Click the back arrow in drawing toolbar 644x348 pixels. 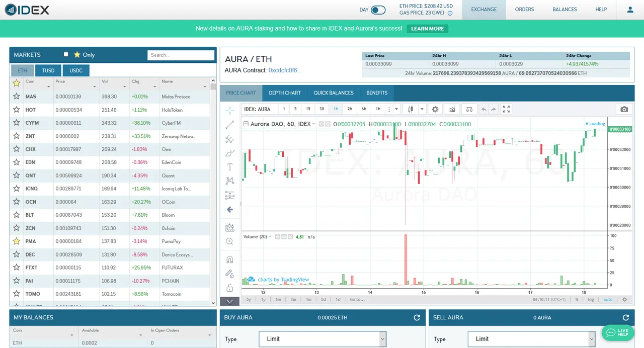[230, 209]
